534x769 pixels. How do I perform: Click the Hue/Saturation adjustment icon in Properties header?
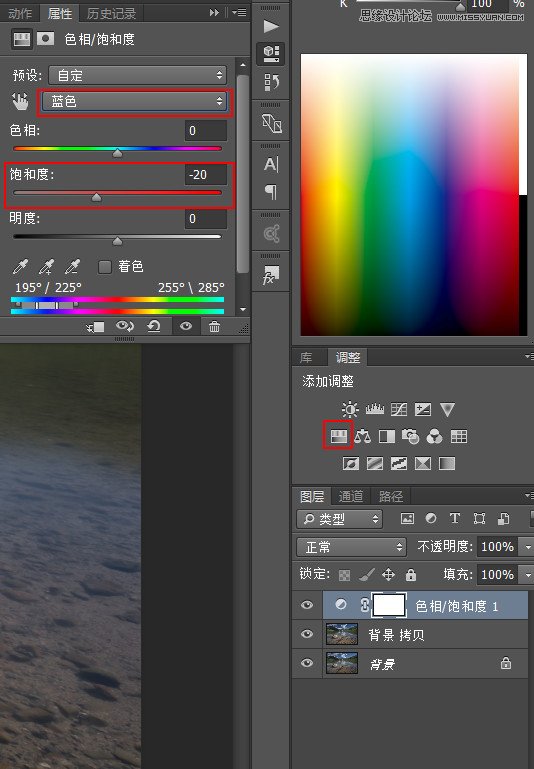[22, 39]
